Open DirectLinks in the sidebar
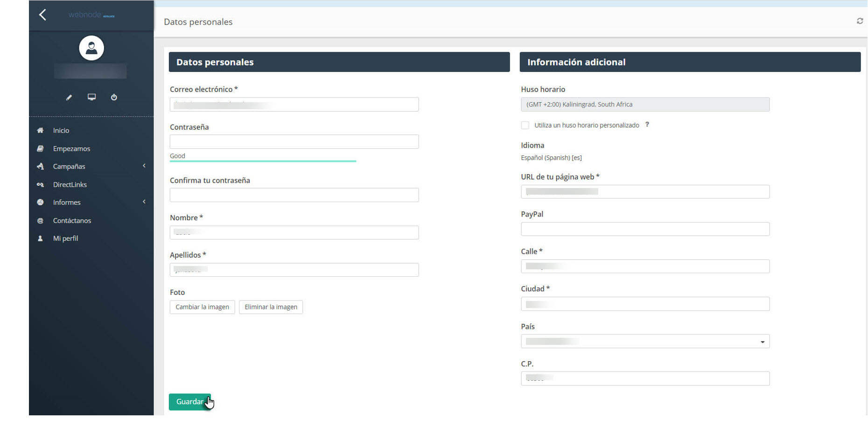This screenshot has width=868, height=434. tap(70, 185)
